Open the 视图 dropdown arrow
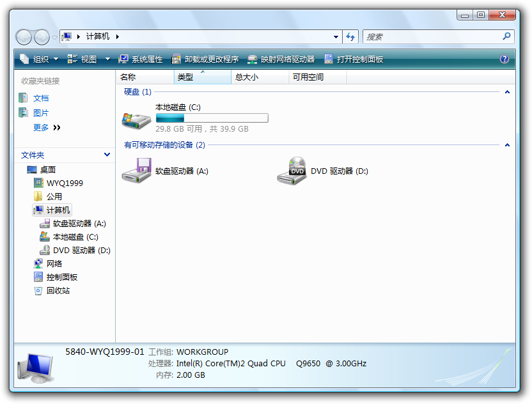Viewport: 532px width, 404px height. 107,59
